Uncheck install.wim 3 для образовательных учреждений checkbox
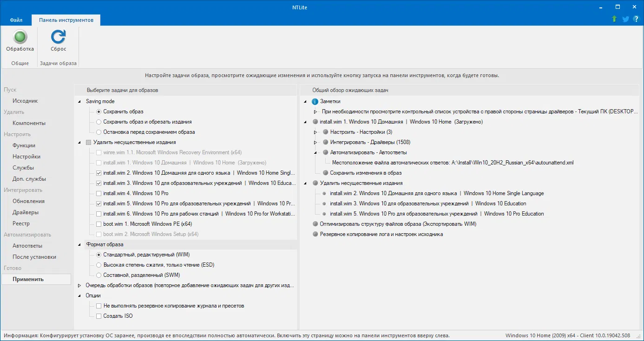The height and width of the screenshot is (341, 644). [99, 183]
